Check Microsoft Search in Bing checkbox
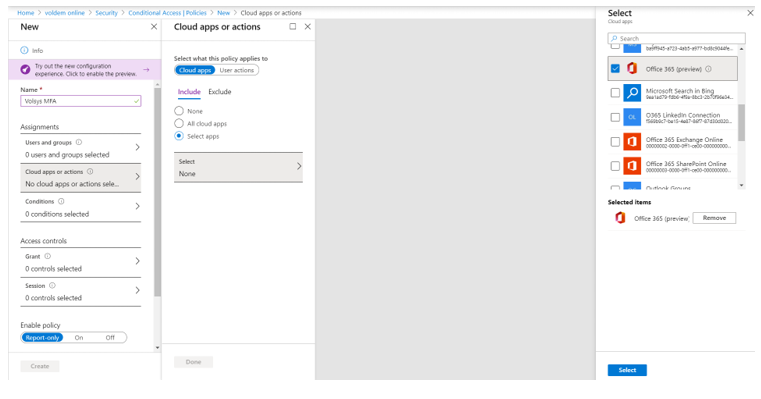 pyautogui.click(x=615, y=93)
